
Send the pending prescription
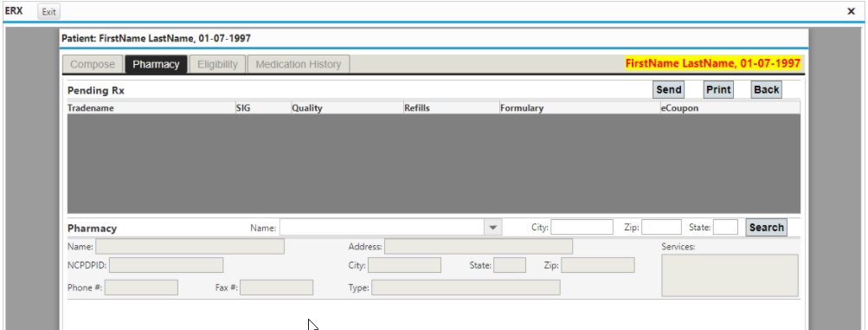point(669,90)
